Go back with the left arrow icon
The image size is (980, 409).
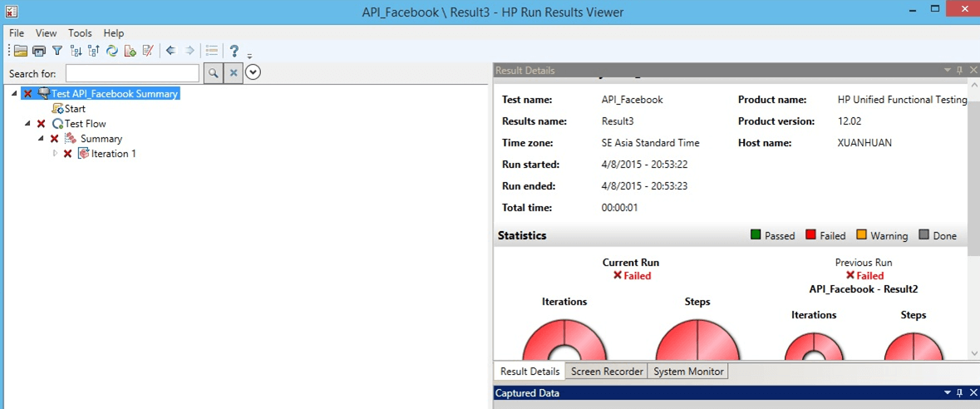click(x=170, y=52)
